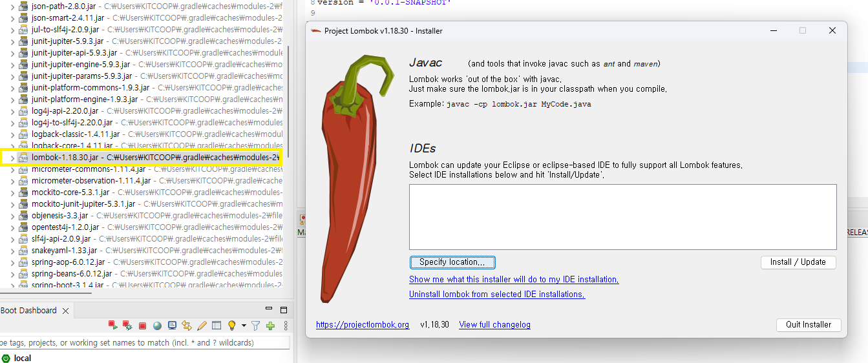Click the debug (bug) launch icon in Boot Dashboard

click(x=127, y=326)
